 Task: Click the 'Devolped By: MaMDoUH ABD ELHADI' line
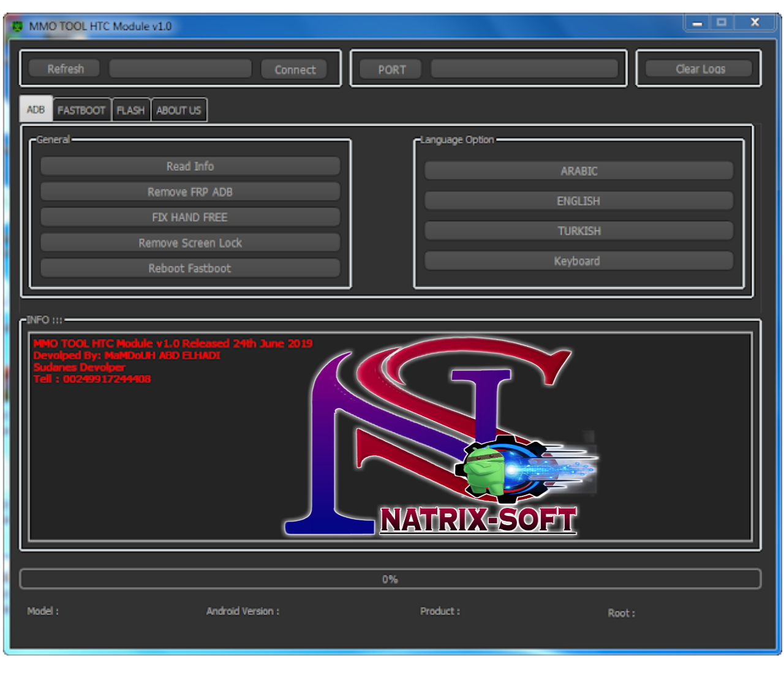pyautogui.click(x=127, y=355)
